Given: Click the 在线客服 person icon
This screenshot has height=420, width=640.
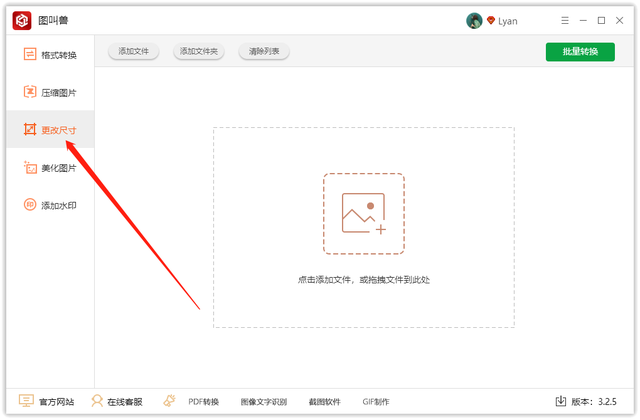Looking at the screenshot, I should coord(97,401).
